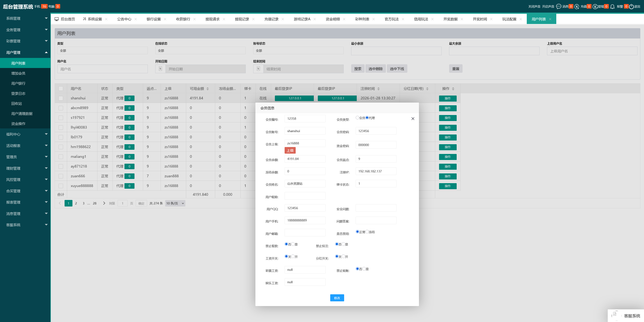The width and height of the screenshot is (644, 322).
Task: Click the alarm bell icon
Action: coord(612,7)
